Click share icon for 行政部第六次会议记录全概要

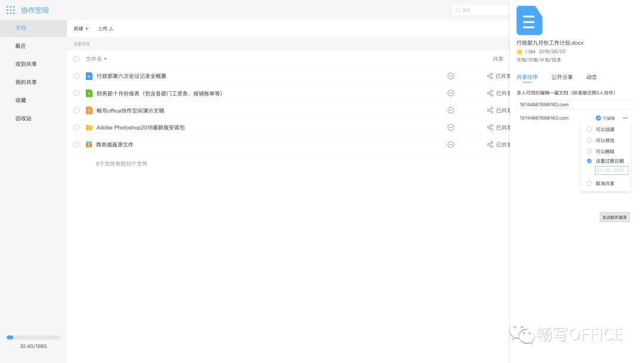pyautogui.click(x=490, y=76)
